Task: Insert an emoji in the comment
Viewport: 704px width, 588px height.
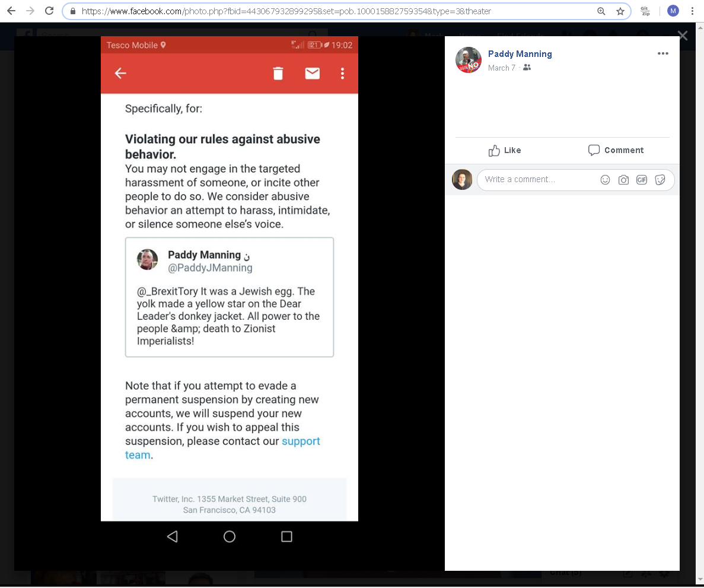Action: 605,180
